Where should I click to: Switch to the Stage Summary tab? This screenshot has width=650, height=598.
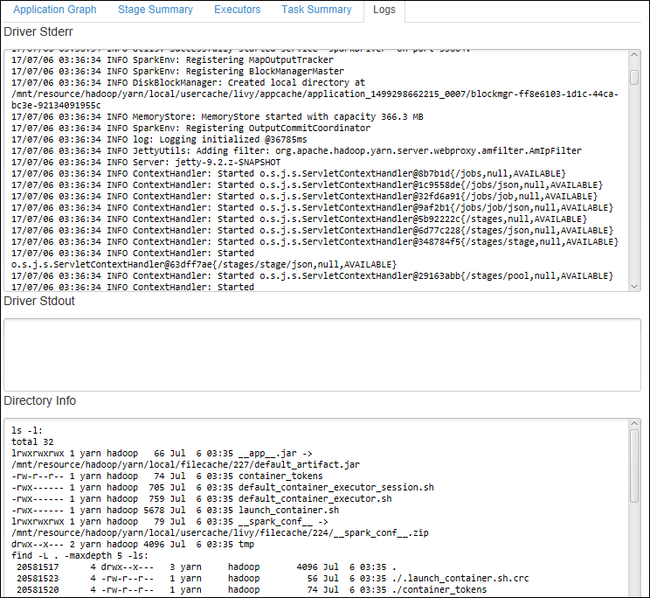pos(155,10)
